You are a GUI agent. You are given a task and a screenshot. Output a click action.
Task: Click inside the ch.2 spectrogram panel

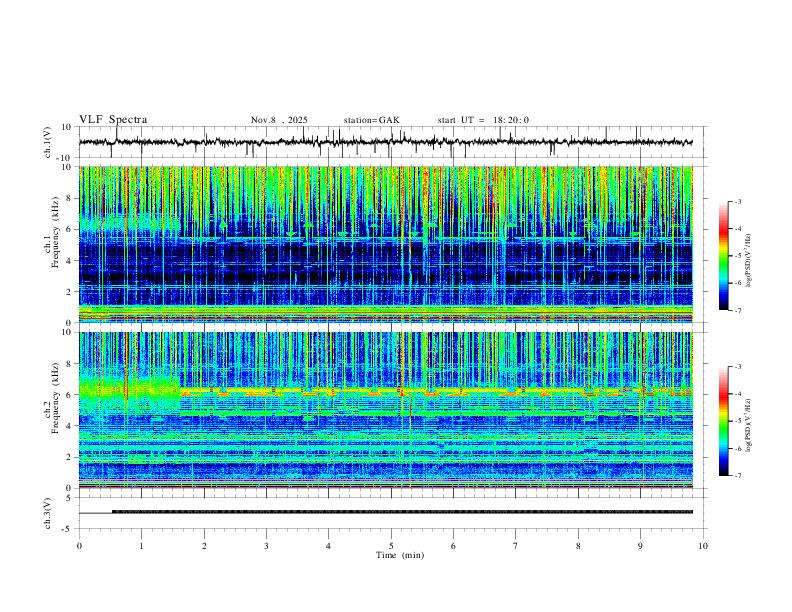point(386,410)
